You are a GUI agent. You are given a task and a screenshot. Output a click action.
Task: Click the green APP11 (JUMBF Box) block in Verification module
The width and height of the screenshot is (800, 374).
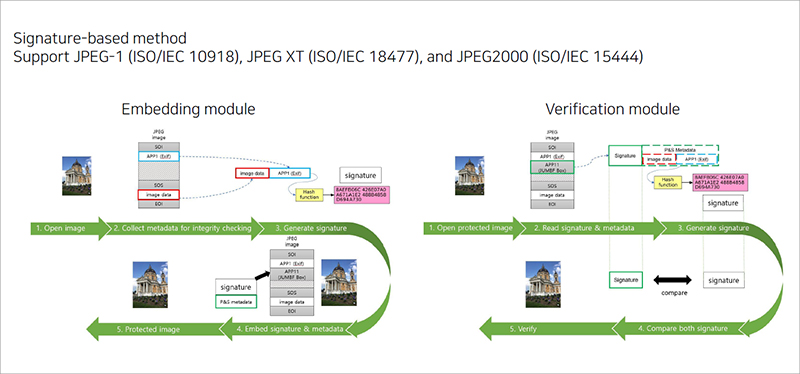click(x=552, y=167)
